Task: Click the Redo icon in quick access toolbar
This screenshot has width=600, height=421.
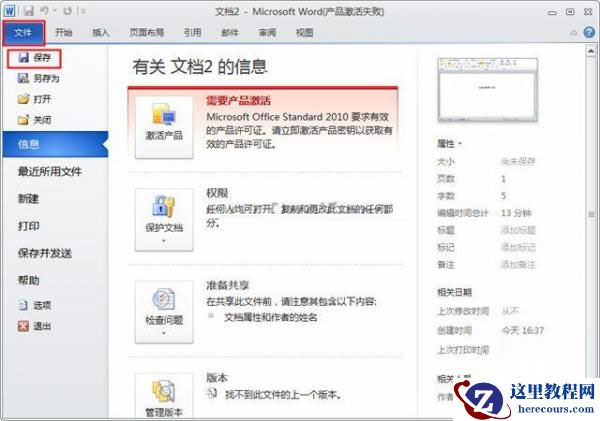Action: click(x=67, y=11)
